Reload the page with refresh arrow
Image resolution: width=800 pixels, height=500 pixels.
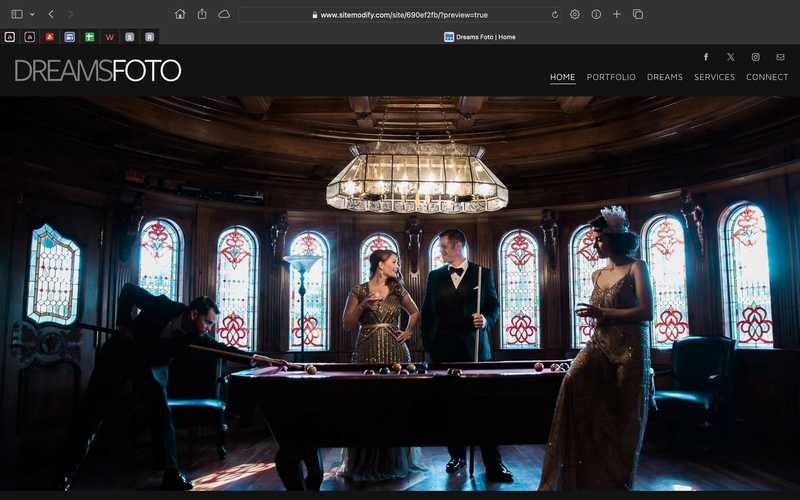pyautogui.click(x=555, y=15)
